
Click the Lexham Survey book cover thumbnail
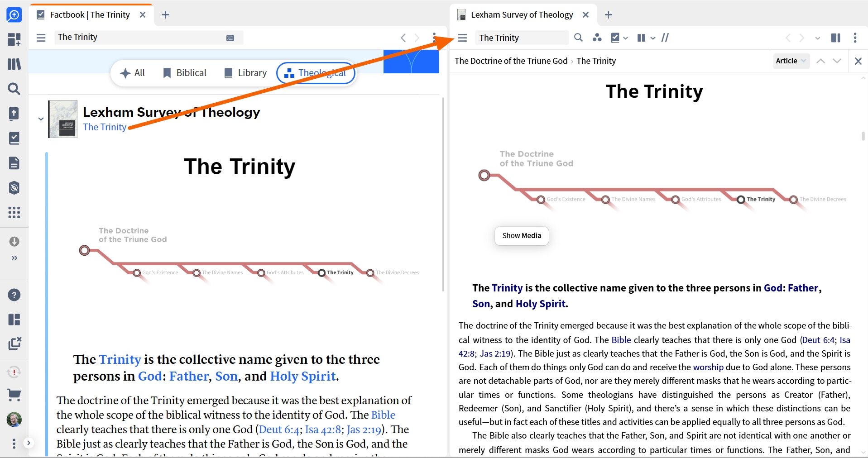pos(63,119)
